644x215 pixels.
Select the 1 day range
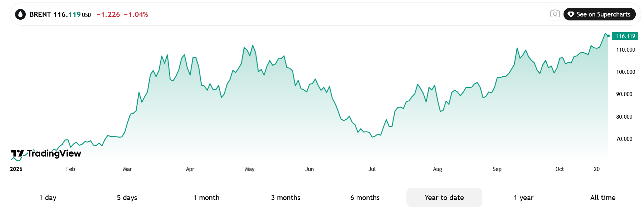point(48,197)
